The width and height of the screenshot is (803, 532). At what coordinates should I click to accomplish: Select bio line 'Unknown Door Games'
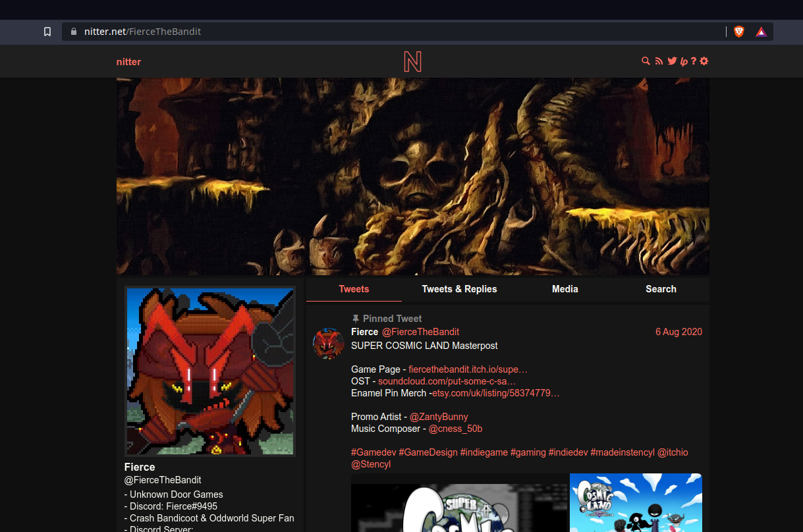pyautogui.click(x=177, y=494)
